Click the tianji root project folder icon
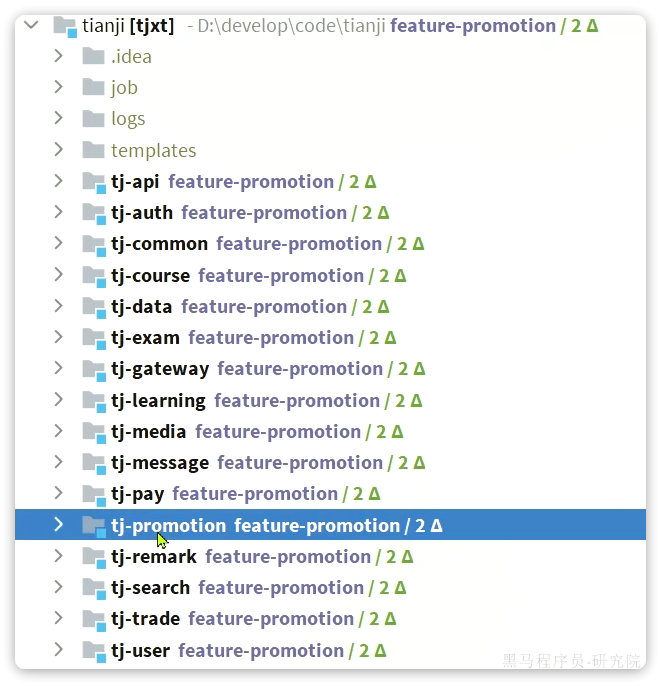Screen dimensions: 661x686 65,26
